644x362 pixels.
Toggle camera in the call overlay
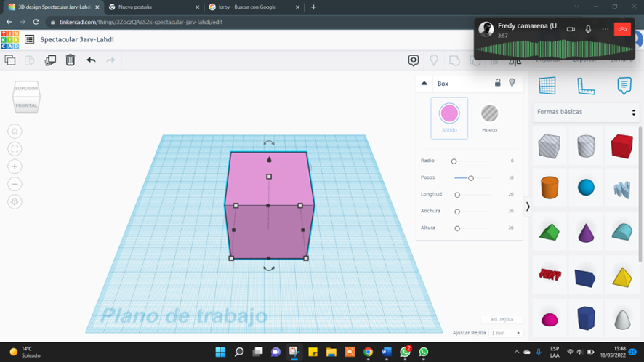click(571, 29)
